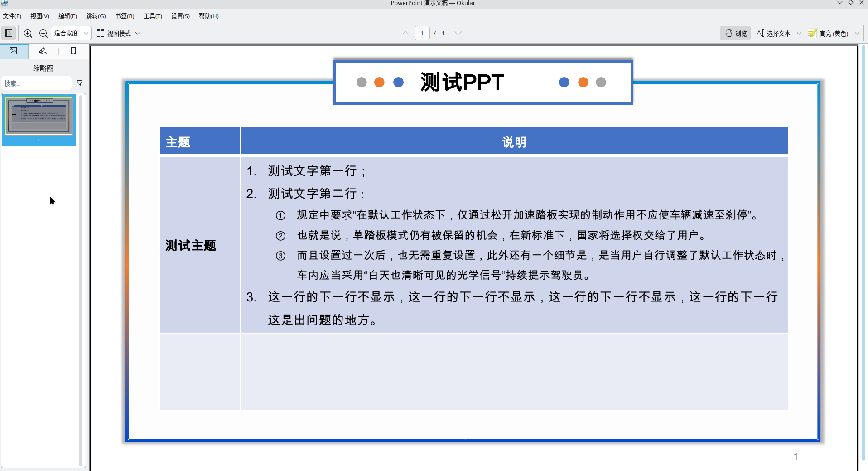Select the 高亮 (黄色) highlighter tool
Image resolution: width=868 pixels, height=471 pixels.
pos(828,33)
